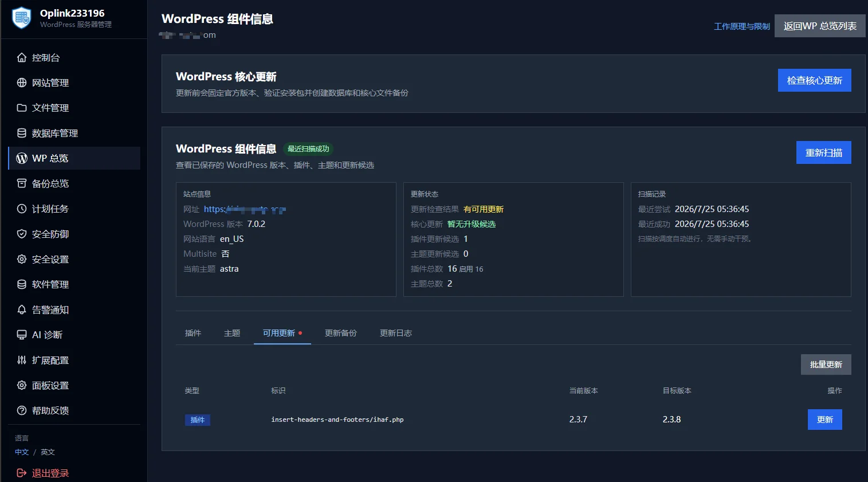The image size is (868, 482).
Task: Click the en_US language value
Action: [232, 239]
